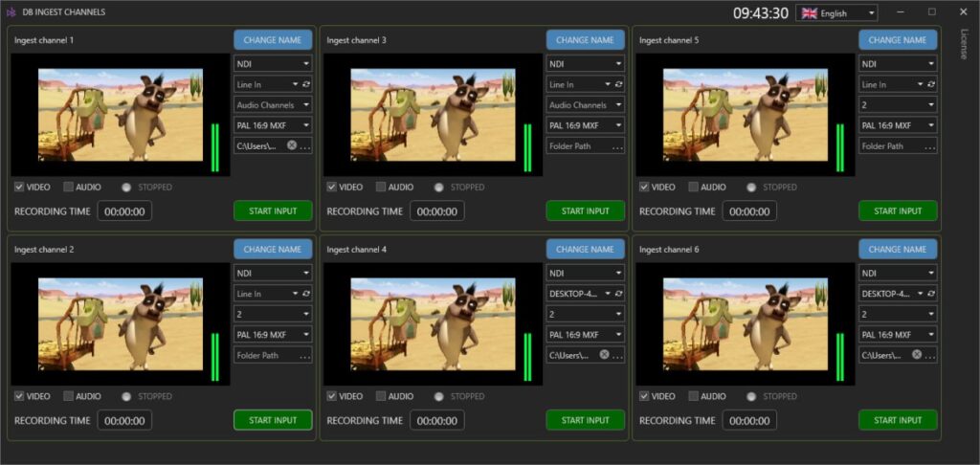Viewport: 980px width, 465px height.
Task: Open NDI input type dropdown in channel 6
Action: (x=898, y=273)
